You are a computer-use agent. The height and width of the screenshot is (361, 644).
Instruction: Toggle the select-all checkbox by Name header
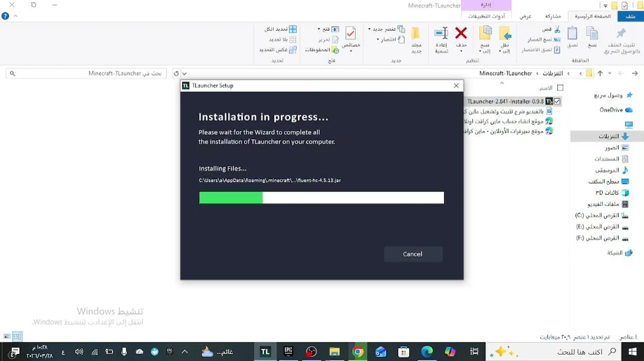tap(561, 88)
